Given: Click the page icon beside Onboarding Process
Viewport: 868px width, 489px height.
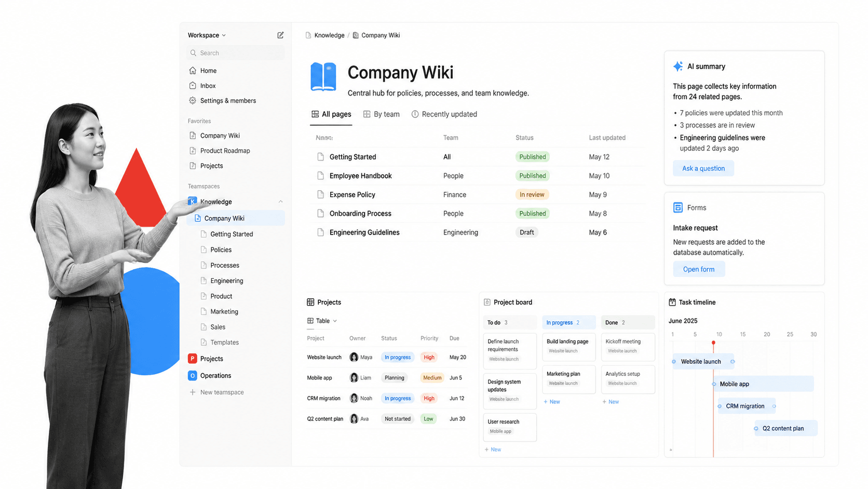Looking at the screenshot, I should click(x=320, y=214).
